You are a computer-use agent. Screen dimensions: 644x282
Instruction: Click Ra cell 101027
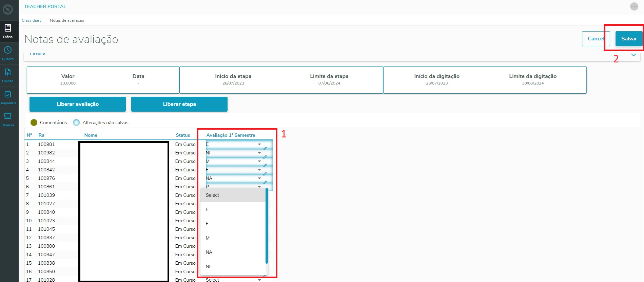pyautogui.click(x=46, y=204)
